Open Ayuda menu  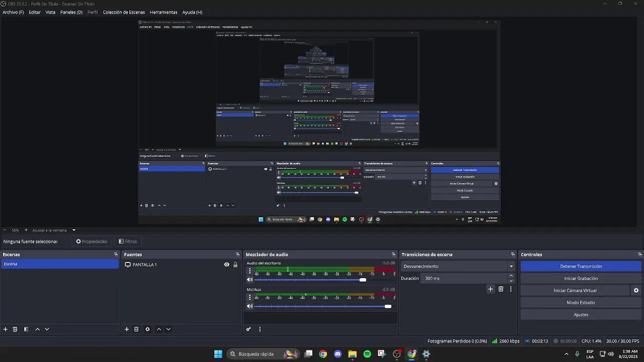point(192,12)
